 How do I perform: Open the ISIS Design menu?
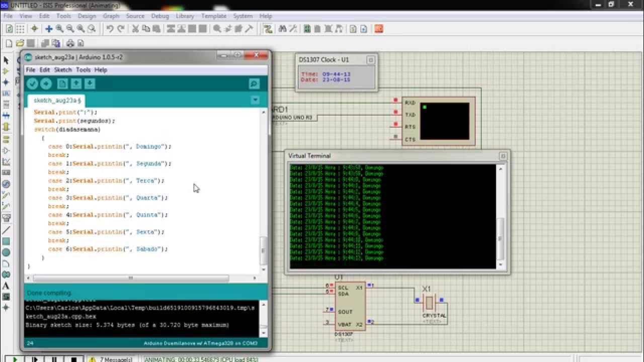pyautogui.click(x=87, y=16)
